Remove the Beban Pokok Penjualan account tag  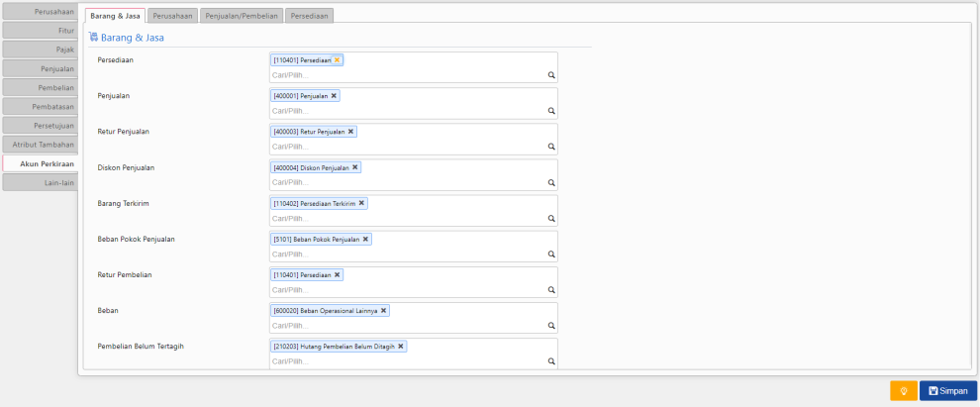(365, 239)
